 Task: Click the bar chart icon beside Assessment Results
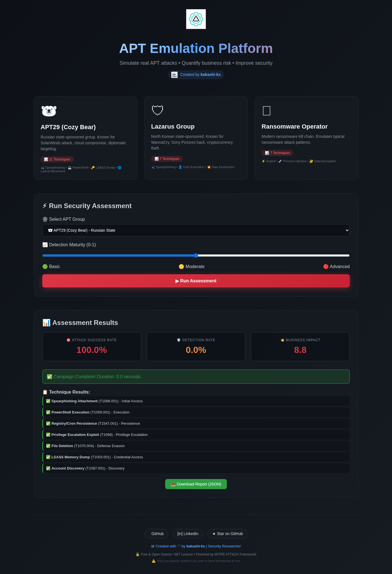pos(46,323)
